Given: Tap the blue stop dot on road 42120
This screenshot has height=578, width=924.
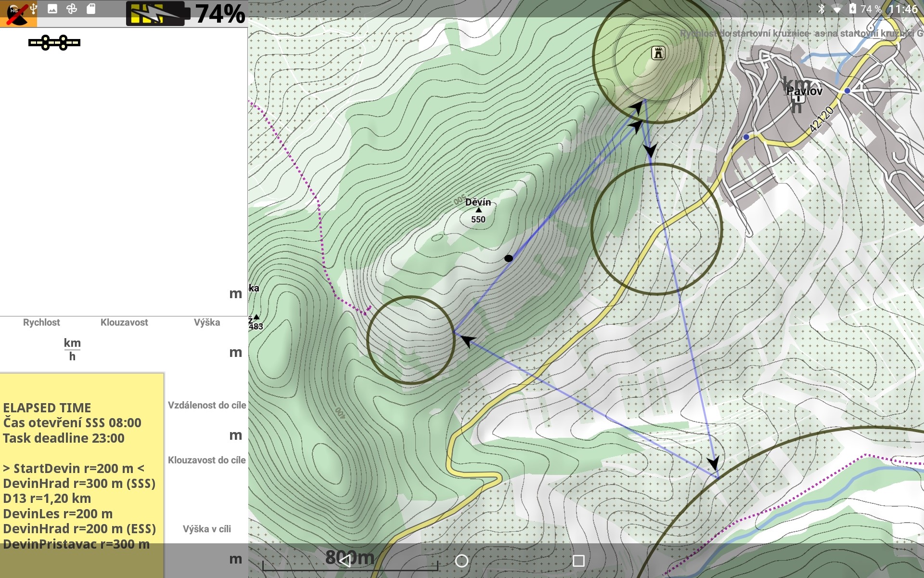Looking at the screenshot, I should [x=746, y=137].
